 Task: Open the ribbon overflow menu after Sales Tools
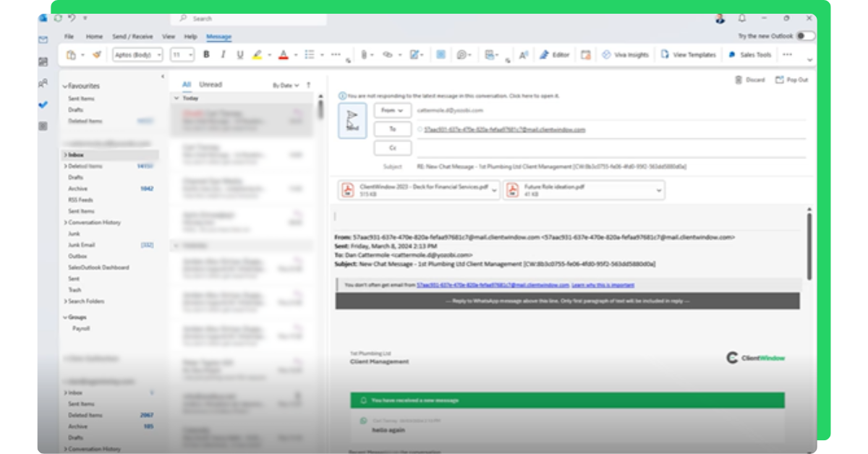pyautogui.click(x=787, y=55)
